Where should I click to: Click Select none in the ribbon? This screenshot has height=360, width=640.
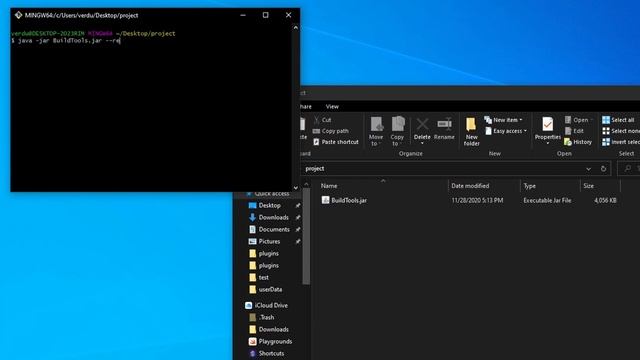click(621, 131)
